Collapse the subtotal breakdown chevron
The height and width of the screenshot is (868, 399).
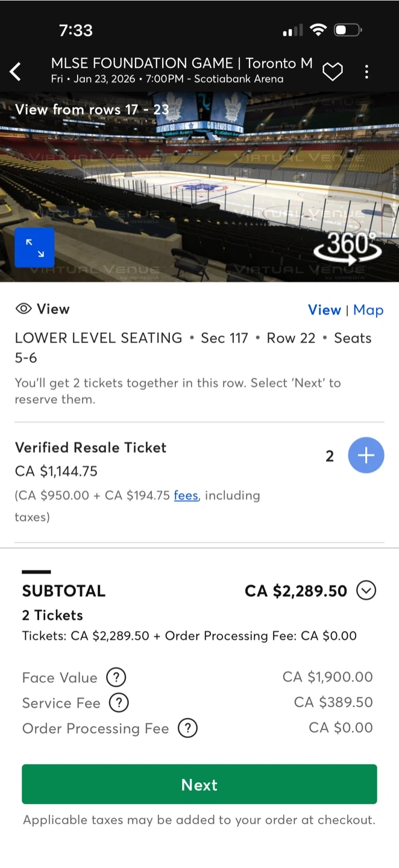[x=366, y=591]
